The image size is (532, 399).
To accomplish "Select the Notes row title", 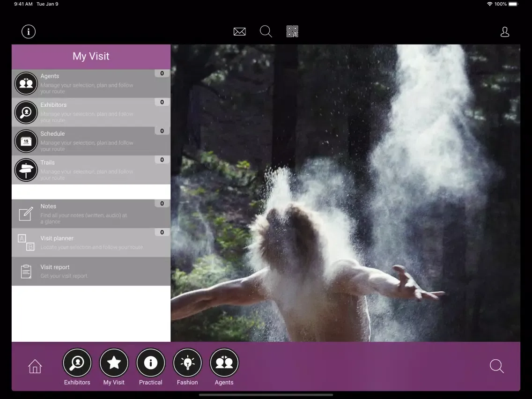I will click(x=48, y=206).
